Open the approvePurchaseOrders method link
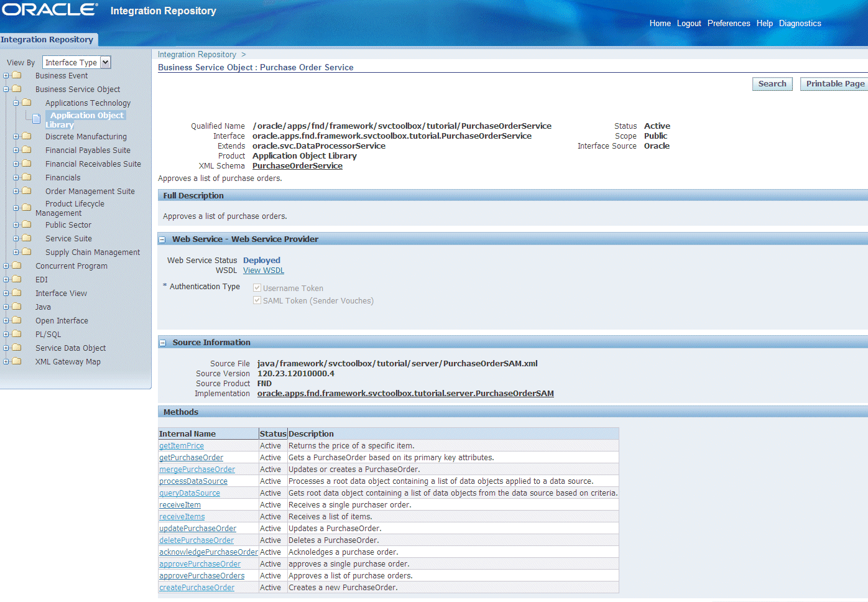 202,576
